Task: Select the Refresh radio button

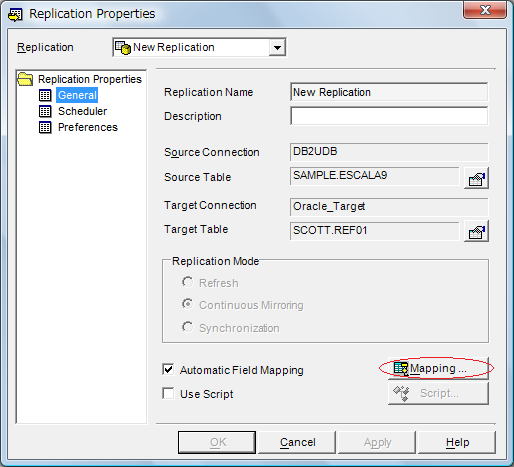Action: click(x=188, y=282)
